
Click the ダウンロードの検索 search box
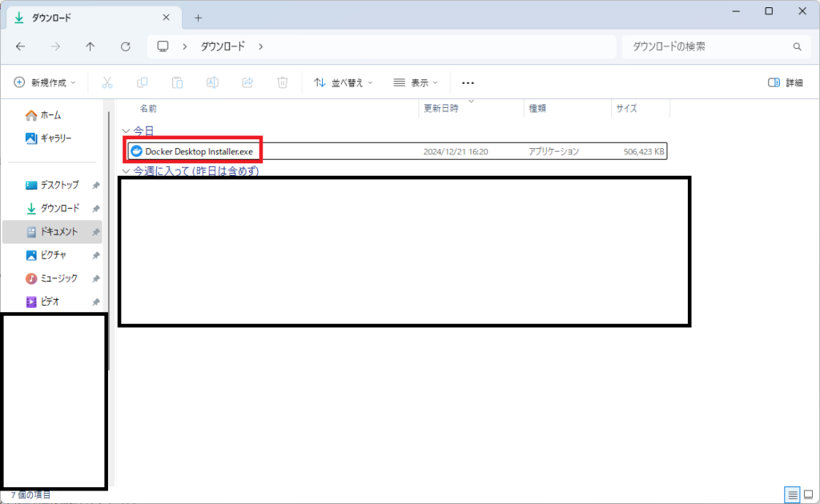point(709,47)
